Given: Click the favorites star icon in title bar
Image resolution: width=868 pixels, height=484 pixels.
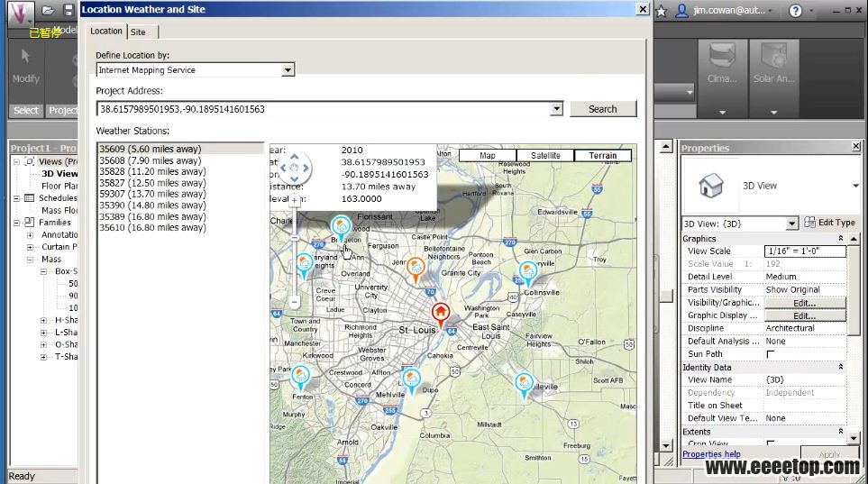Looking at the screenshot, I should tap(661, 11).
